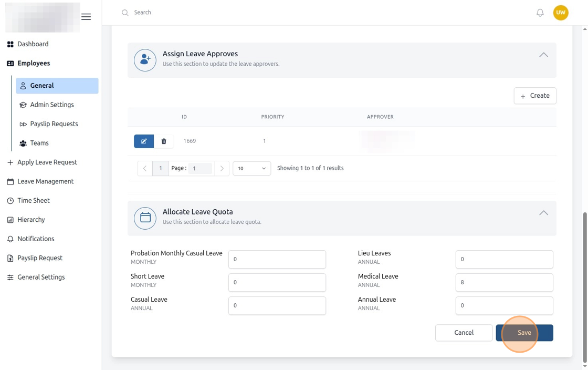588x370 pixels.
Task: Collapse the Allocate Leave Quota section
Action: (x=543, y=213)
